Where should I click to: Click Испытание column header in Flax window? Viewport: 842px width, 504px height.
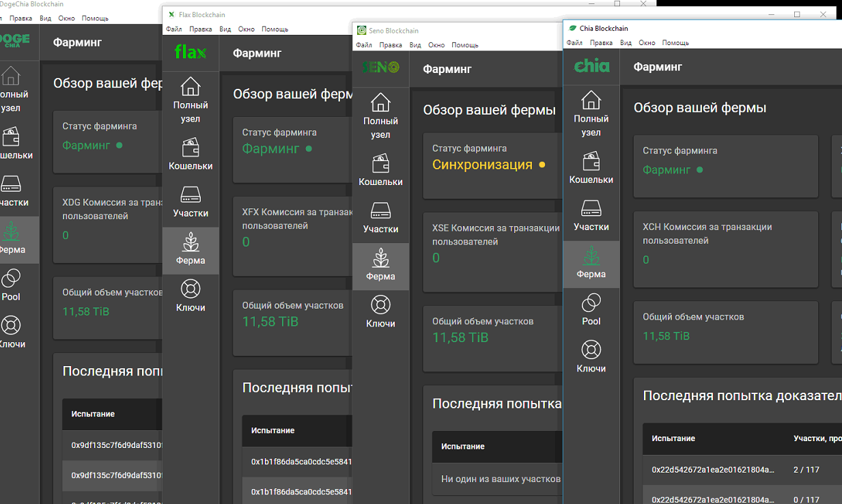pyautogui.click(x=272, y=431)
